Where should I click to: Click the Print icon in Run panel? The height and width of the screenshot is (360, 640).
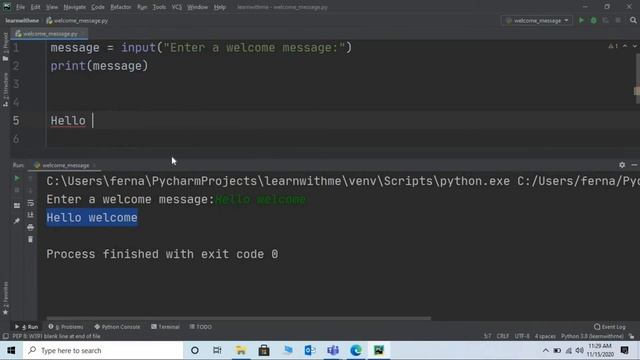tap(31, 227)
